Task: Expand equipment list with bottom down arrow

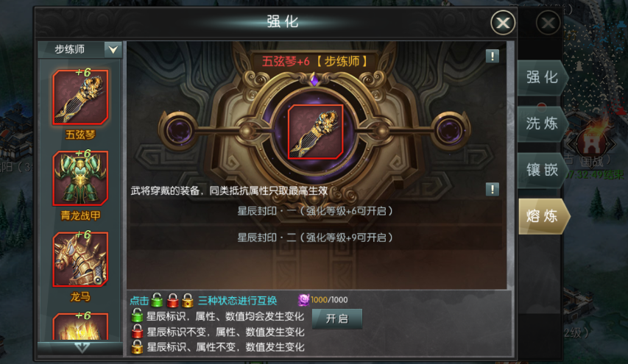Action: pos(82,348)
